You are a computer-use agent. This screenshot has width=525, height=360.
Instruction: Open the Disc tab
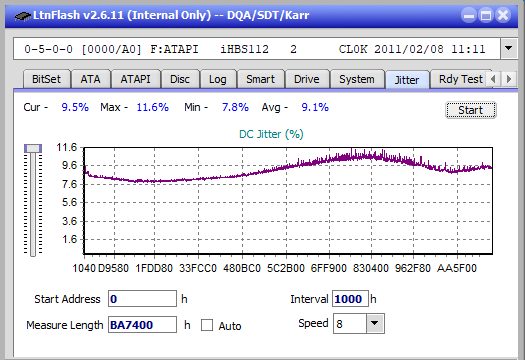[x=180, y=79]
